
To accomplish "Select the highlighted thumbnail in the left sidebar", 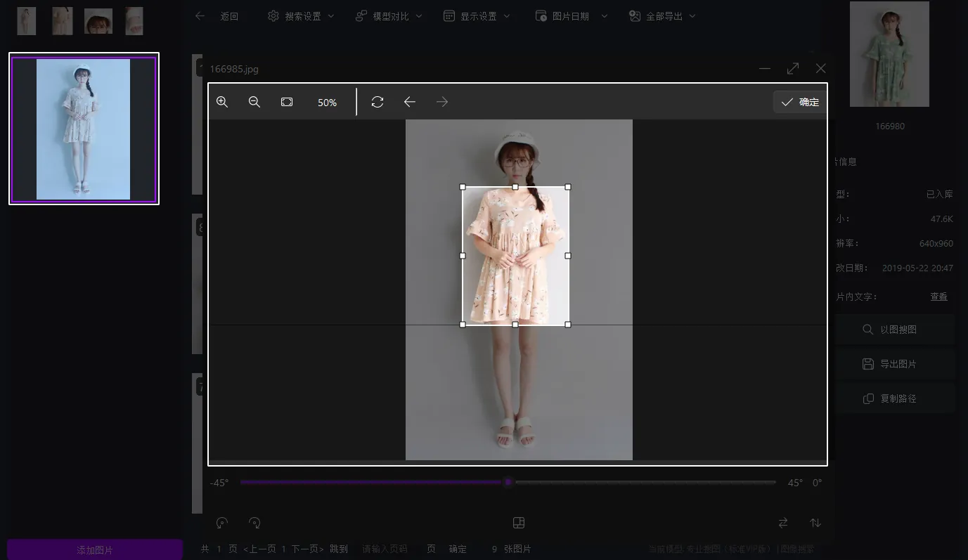I will [83, 128].
